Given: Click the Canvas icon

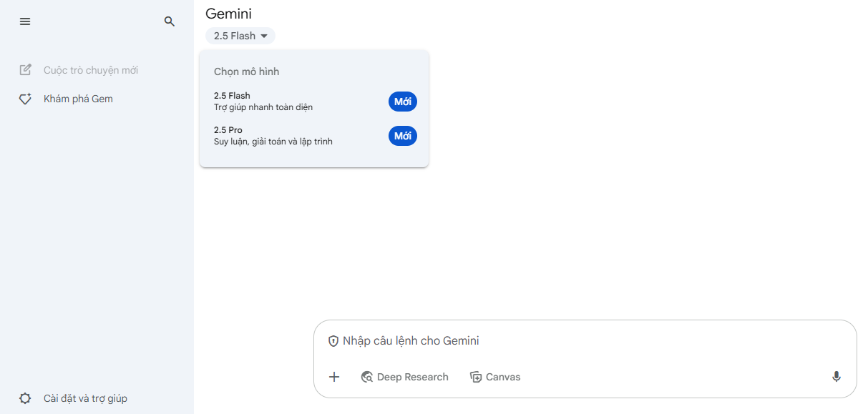Looking at the screenshot, I should (476, 377).
